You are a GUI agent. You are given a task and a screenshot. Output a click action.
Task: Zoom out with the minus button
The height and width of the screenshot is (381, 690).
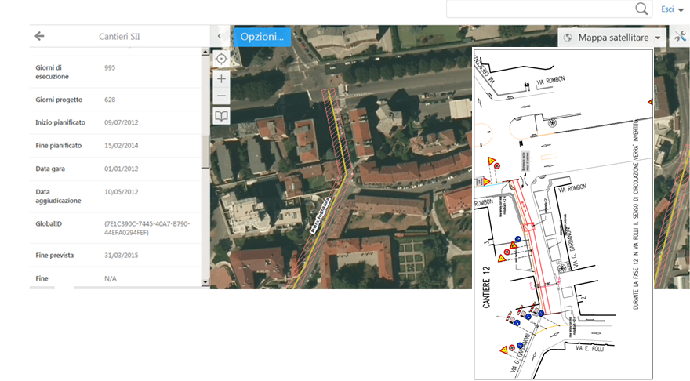click(x=221, y=95)
